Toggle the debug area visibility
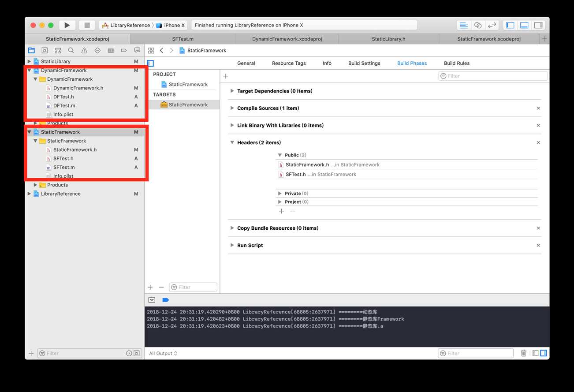 pyautogui.click(x=524, y=25)
